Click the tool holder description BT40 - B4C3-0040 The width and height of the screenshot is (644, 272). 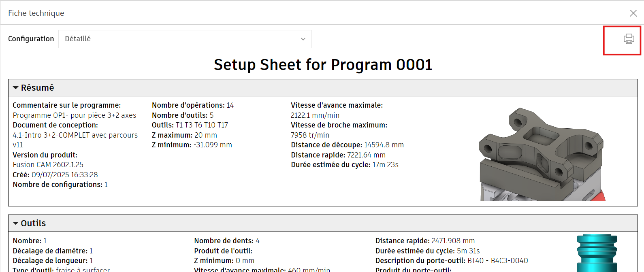(498, 261)
